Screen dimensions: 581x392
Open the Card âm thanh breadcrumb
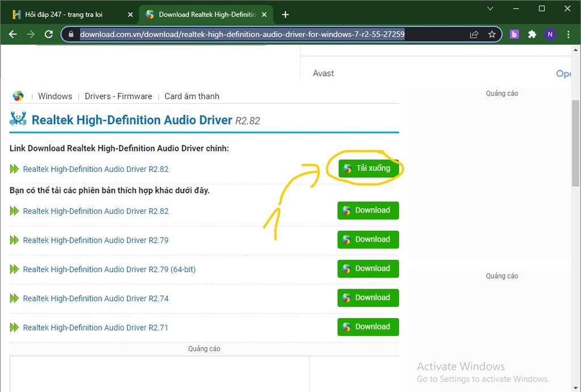[x=192, y=96]
